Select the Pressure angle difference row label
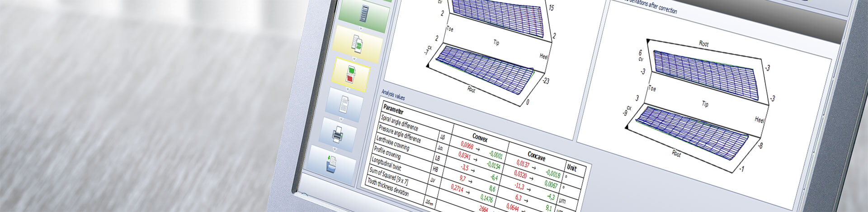 [x=400, y=134]
